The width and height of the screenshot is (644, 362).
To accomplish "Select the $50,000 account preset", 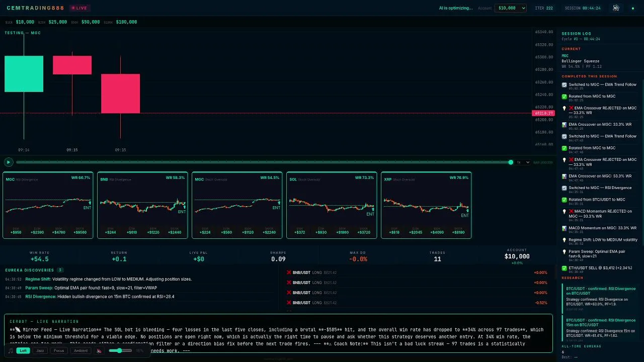I will coord(91,22).
